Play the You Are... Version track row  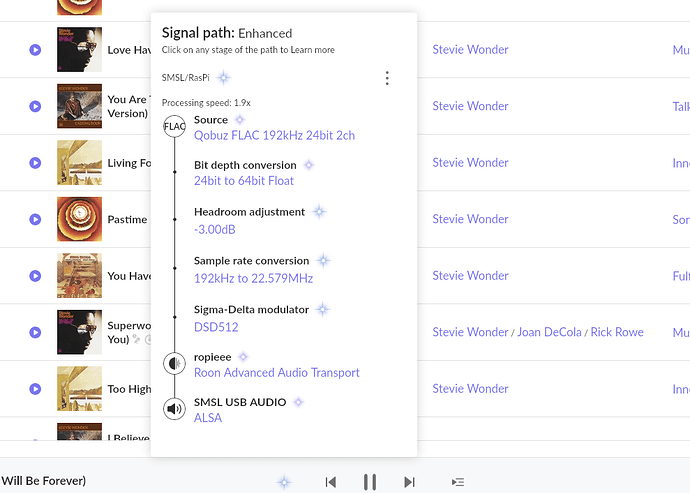click(x=35, y=106)
